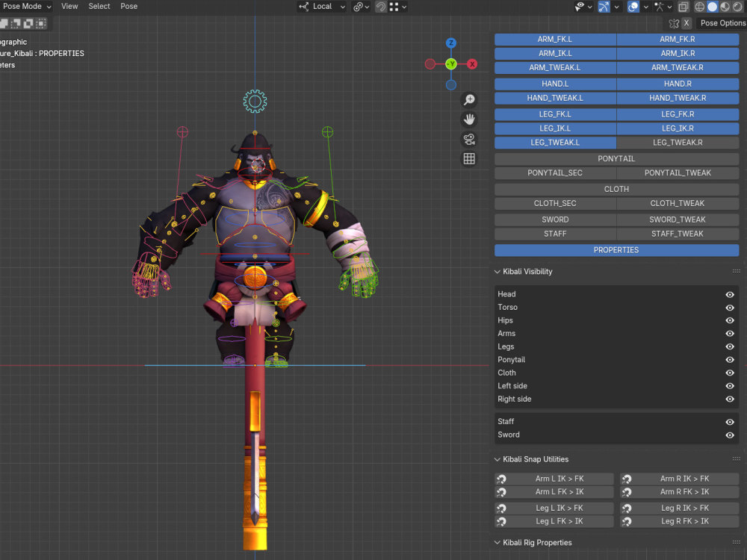Open the Local transform orientation dropdown
747x560 pixels.
point(321,7)
